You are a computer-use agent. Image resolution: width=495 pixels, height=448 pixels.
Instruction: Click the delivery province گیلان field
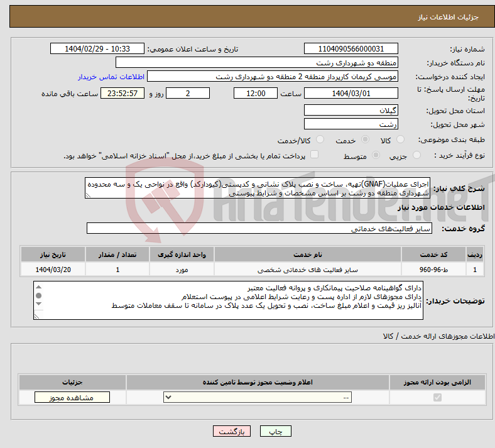[x=351, y=110]
